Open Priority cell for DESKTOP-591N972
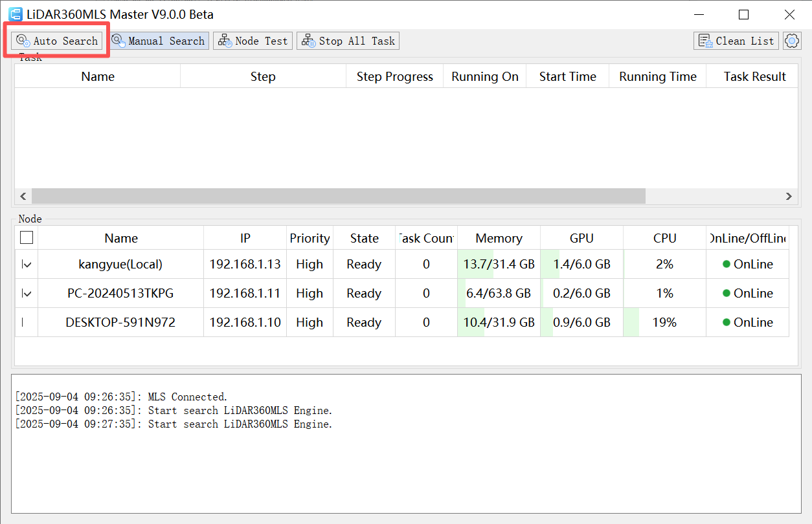Viewport: 812px width, 524px height. [x=310, y=322]
